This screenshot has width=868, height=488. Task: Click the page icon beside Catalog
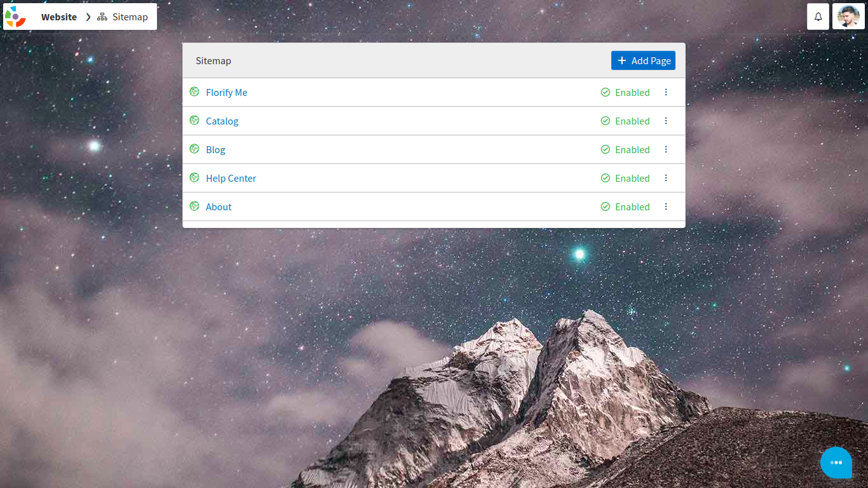coord(194,120)
